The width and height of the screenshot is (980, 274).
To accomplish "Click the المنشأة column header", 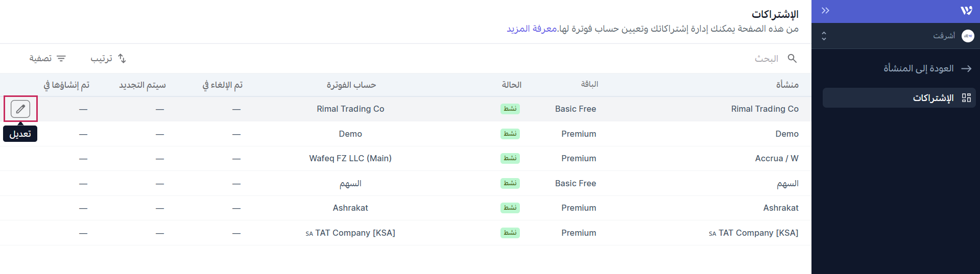I will [x=787, y=85].
